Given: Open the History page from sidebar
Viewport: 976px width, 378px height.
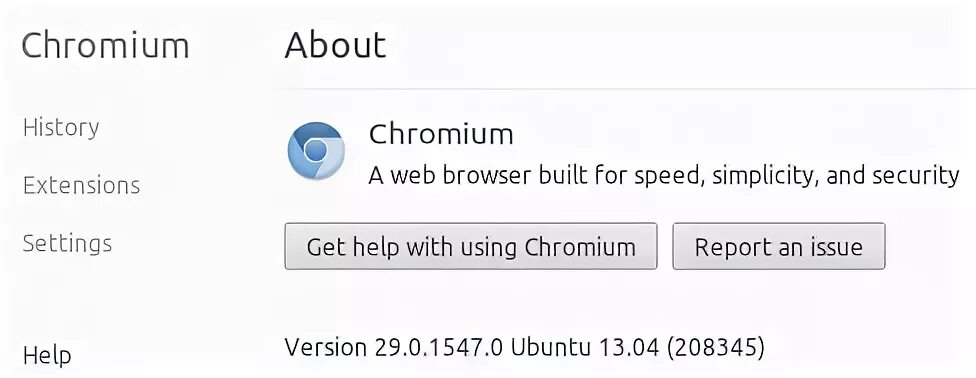Looking at the screenshot, I should tap(61, 128).
